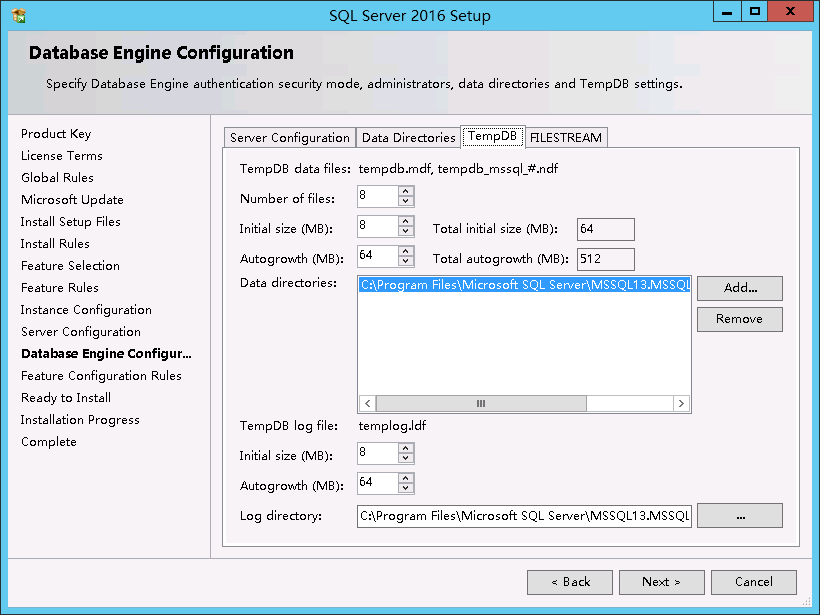Image resolution: width=820 pixels, height=615 pixels.
Task: Select Install Setup Files step
Action: coord(71,222)
